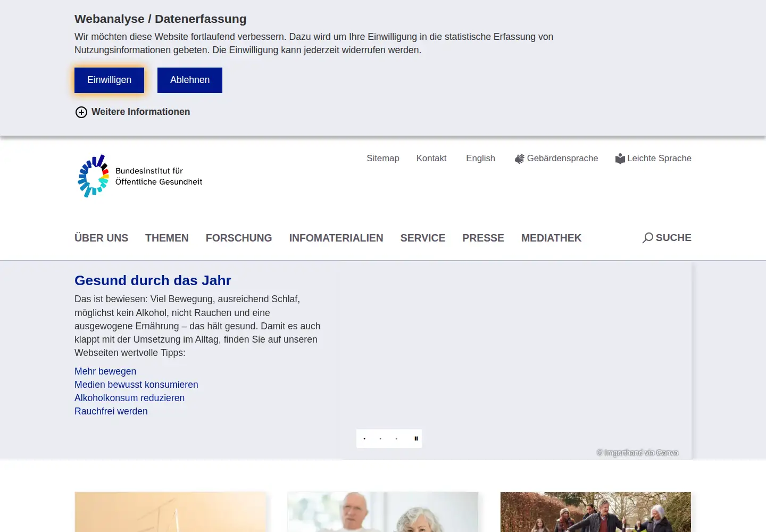Select the first slideshow dot
The width and height of the screenshot is (766, 532).
click(364, 438)
